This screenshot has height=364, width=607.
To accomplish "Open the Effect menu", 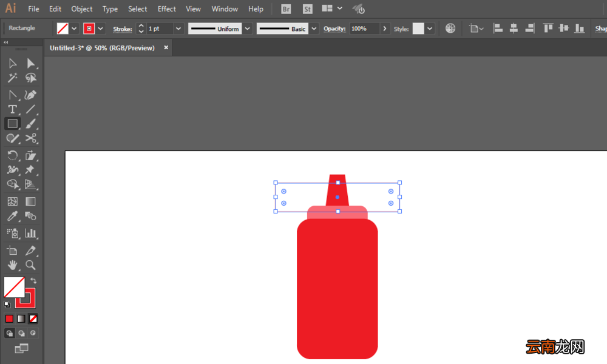I will (167, 9).
